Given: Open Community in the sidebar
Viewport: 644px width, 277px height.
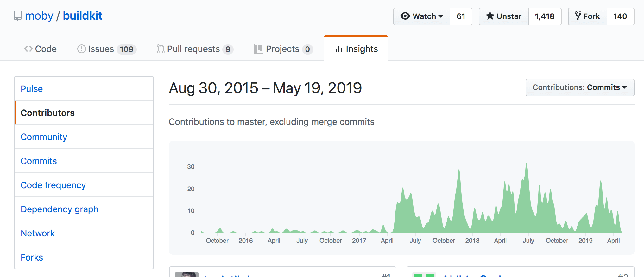Looking at the screenshot, I should click(84, 137).
